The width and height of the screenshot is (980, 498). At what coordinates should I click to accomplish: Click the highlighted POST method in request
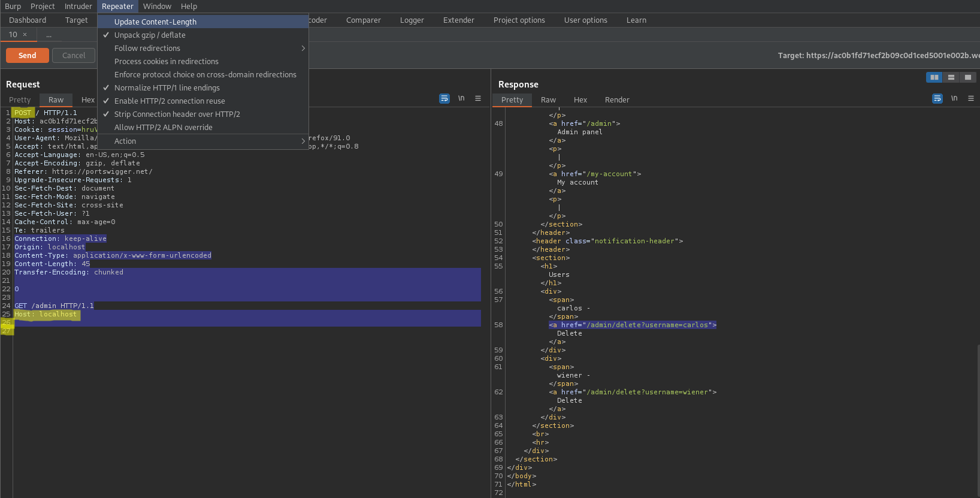(23, 113)
